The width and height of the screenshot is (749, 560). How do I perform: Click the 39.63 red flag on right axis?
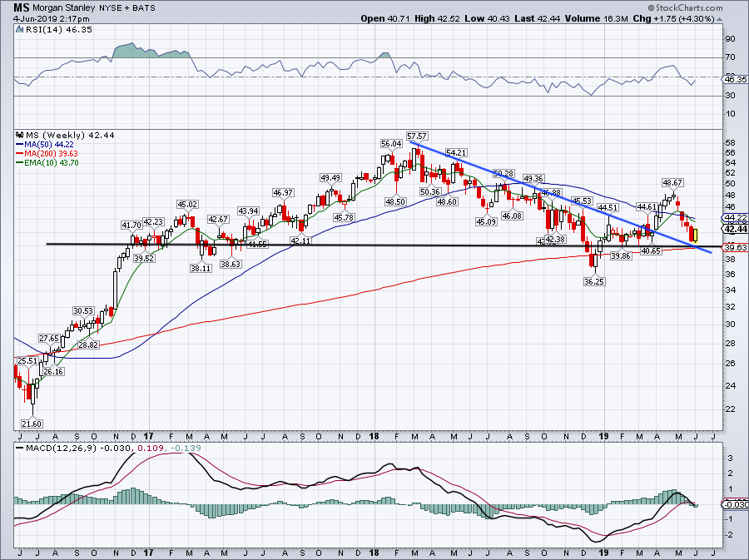pyautogui.click(x=735, y=247)
